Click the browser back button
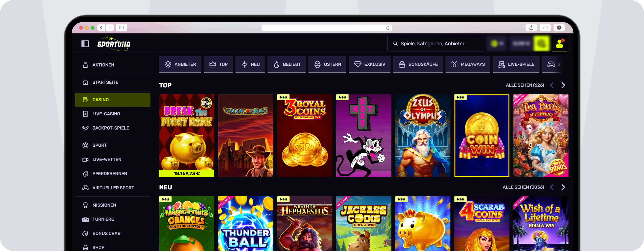This screenshot has width=644, height=251. point(101,28)
